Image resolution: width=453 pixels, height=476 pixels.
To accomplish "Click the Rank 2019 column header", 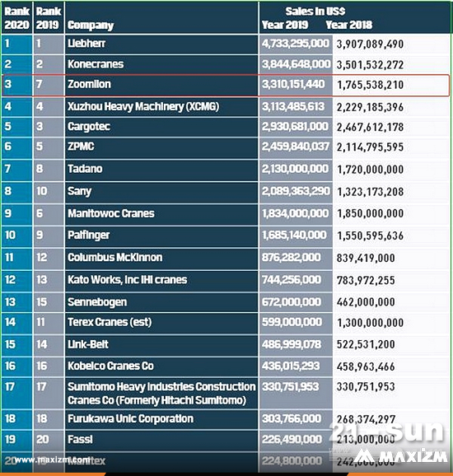I will (x=49, y=18).
